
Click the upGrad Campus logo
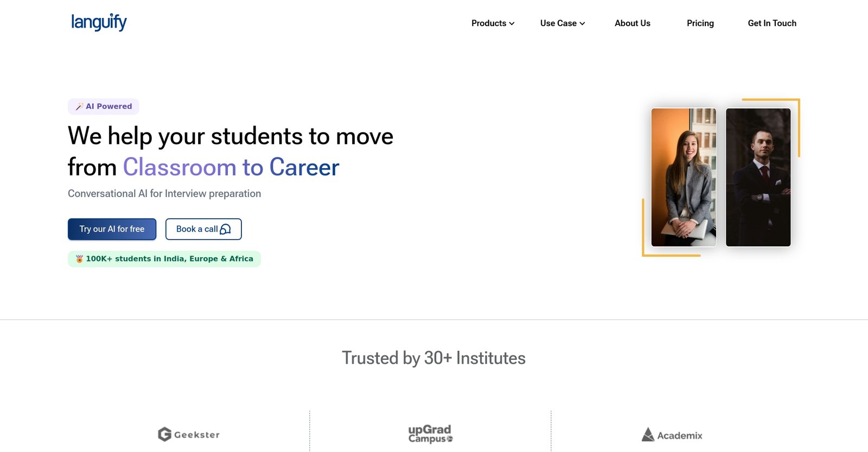pyautogui.click(x=430, y=434)
